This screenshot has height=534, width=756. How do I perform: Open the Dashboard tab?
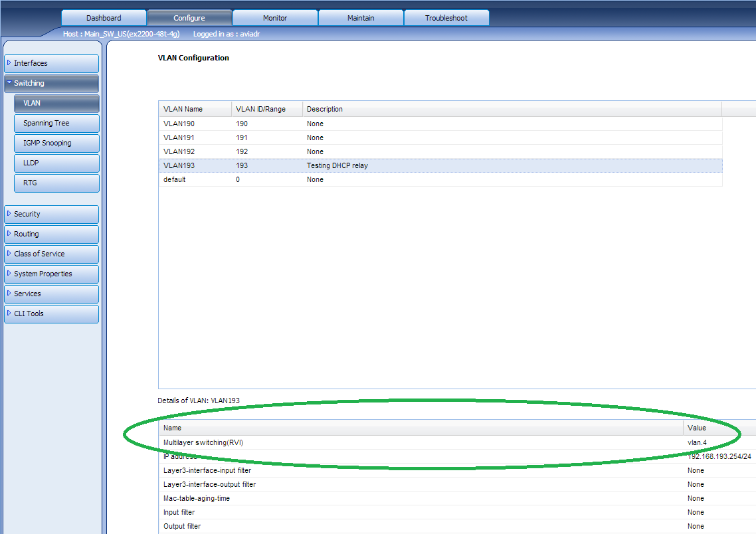104,18
